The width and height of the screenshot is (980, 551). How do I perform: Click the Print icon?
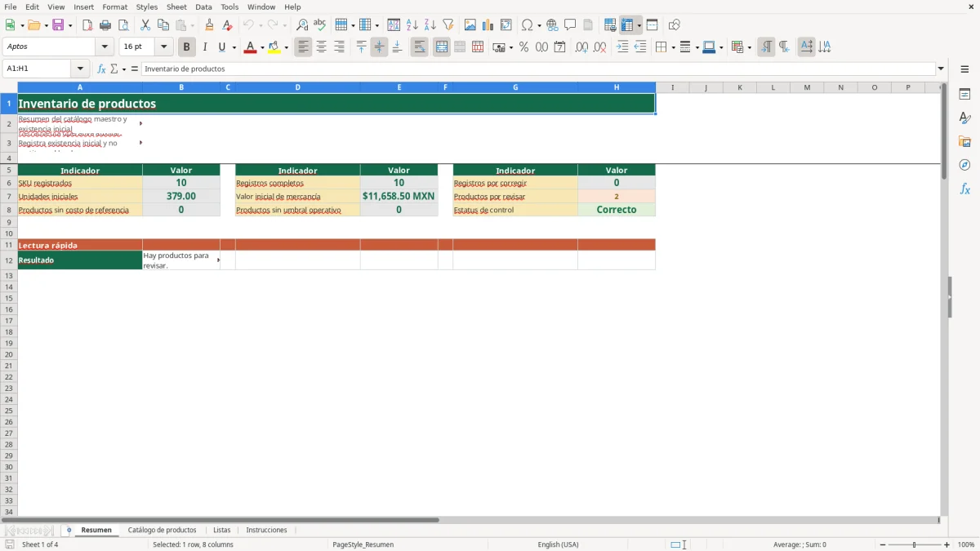tap(105, 25)
